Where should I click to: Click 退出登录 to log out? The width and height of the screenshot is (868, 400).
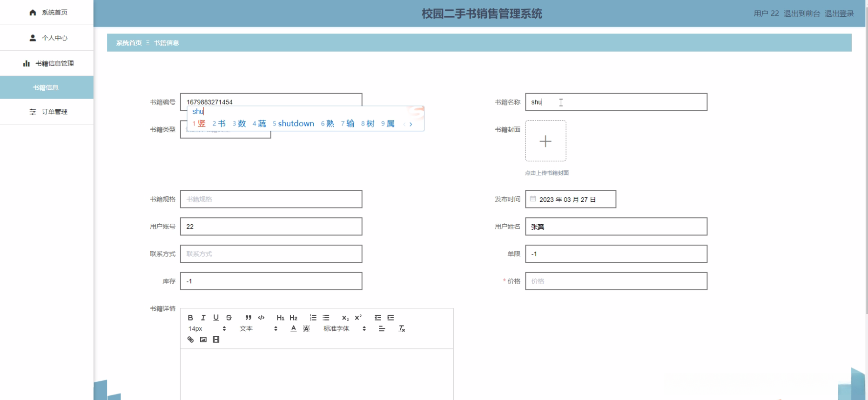[839, 13]
